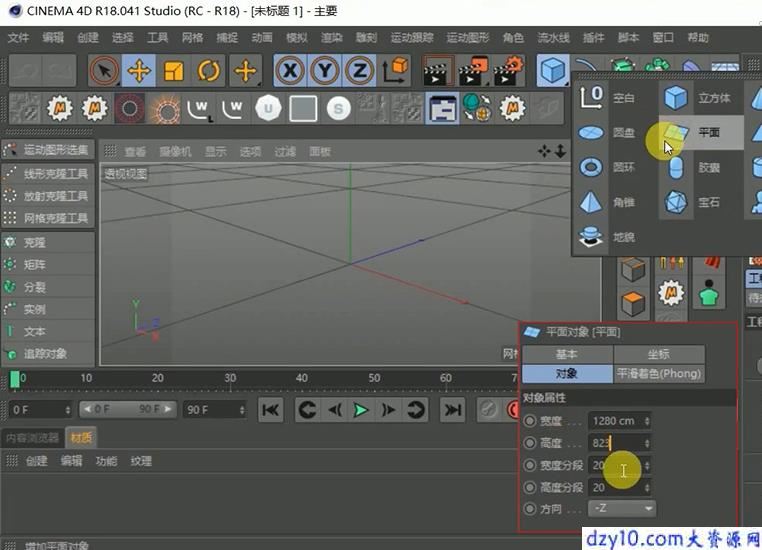Toggle the Z axis lock
Screen dimensions: 762x550
point(359,71)
